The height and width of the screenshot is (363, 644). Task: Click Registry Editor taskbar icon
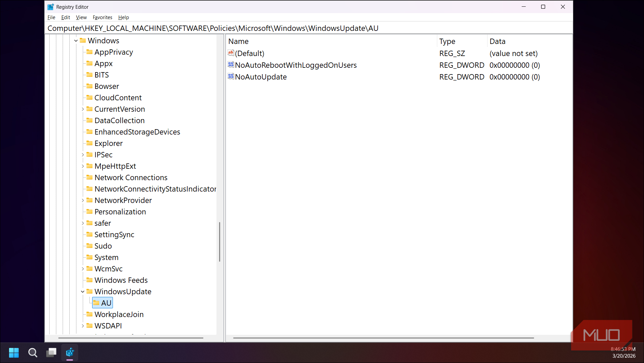(x=70, y=353)
